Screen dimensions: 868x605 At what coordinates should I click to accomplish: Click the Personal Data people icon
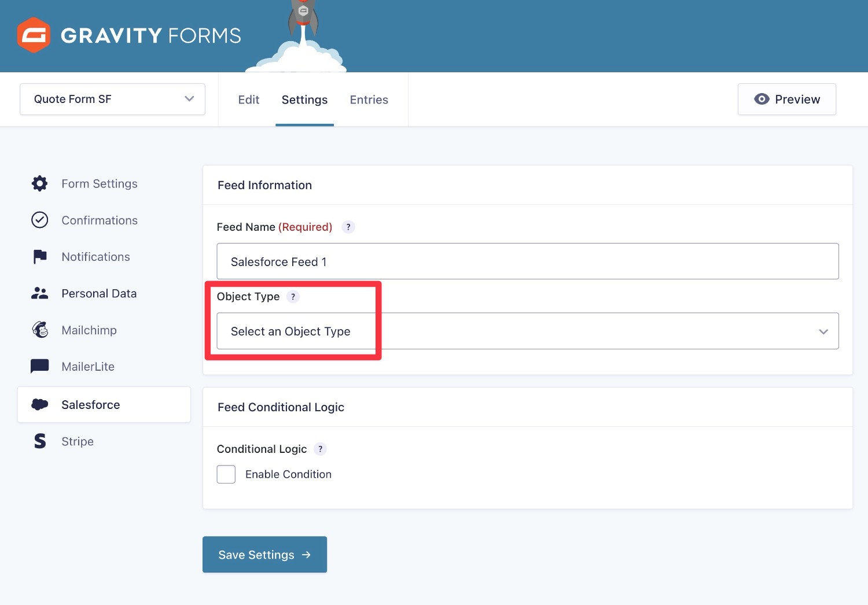pyautogui.click(x=39, y=293)
